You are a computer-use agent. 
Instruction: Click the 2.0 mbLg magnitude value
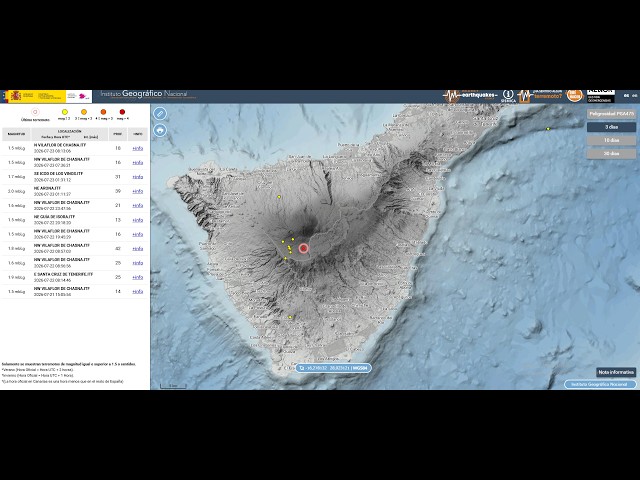16,191
